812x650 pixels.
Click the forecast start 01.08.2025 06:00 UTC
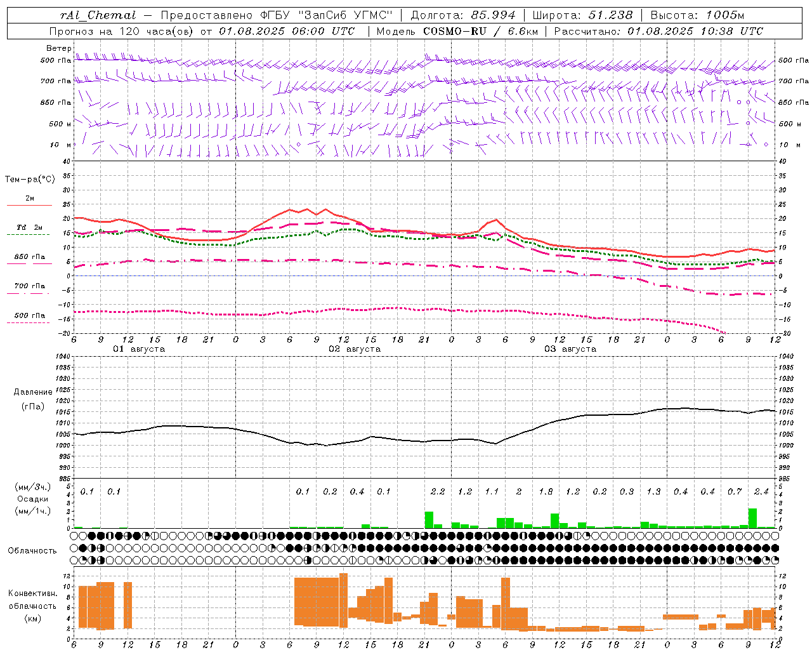287,31
